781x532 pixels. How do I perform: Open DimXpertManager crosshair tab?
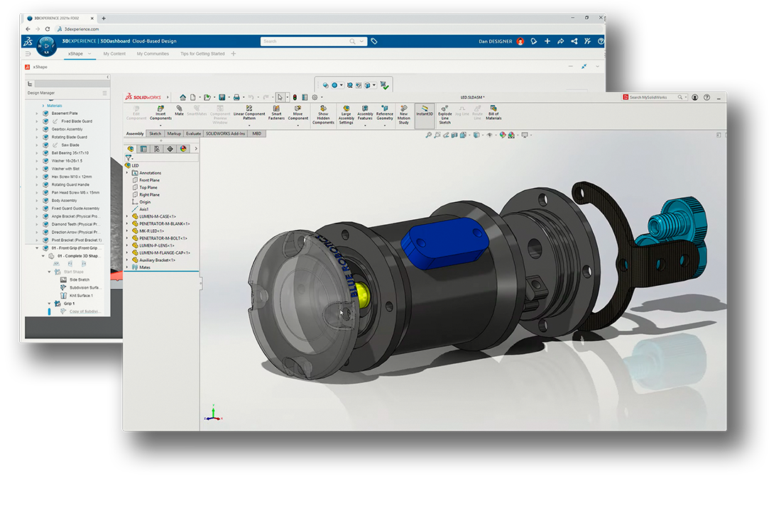pos(170,149)
